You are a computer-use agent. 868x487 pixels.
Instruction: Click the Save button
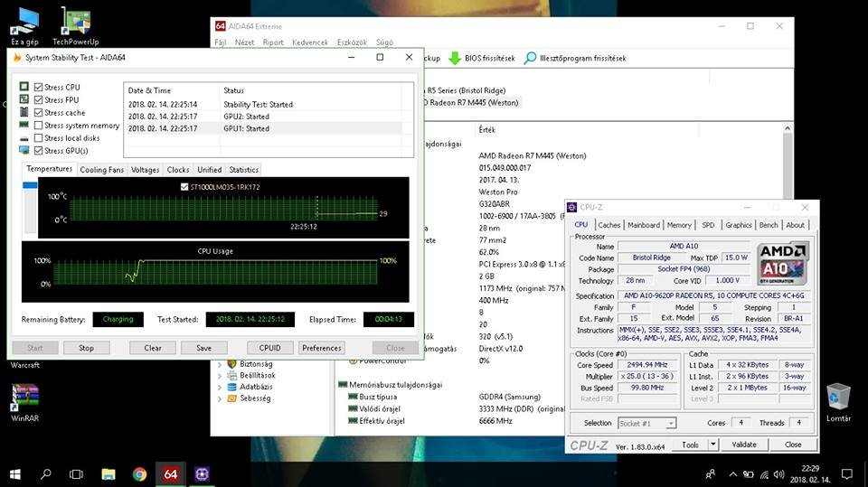203,348
